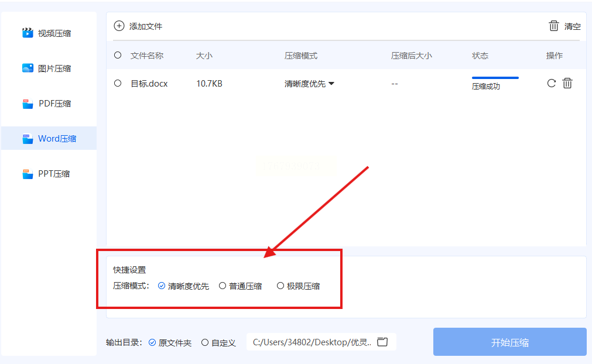Select the 目标.docx row checkbox

click(x=118, y=83)
